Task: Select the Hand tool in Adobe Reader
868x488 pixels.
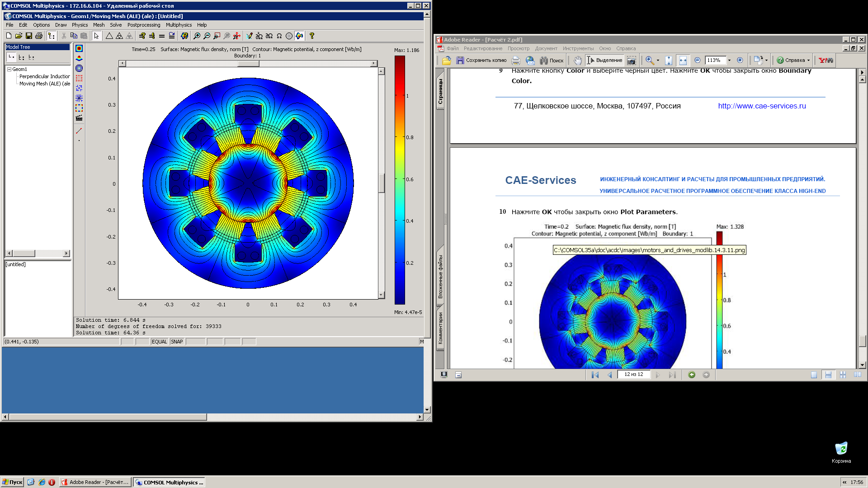Action: 577,60
